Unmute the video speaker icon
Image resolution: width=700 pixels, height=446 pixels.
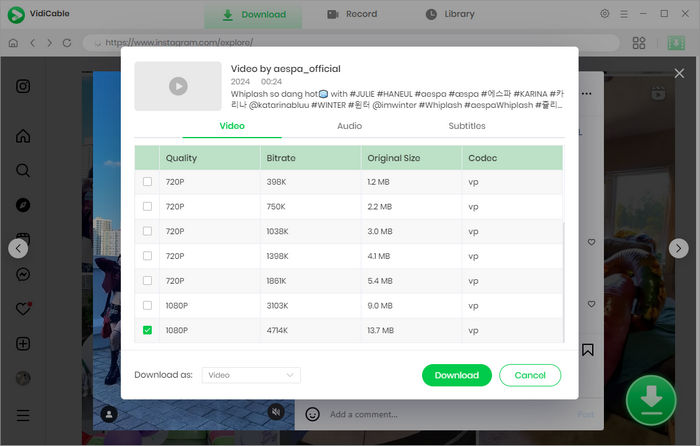(x=276, y=412)
